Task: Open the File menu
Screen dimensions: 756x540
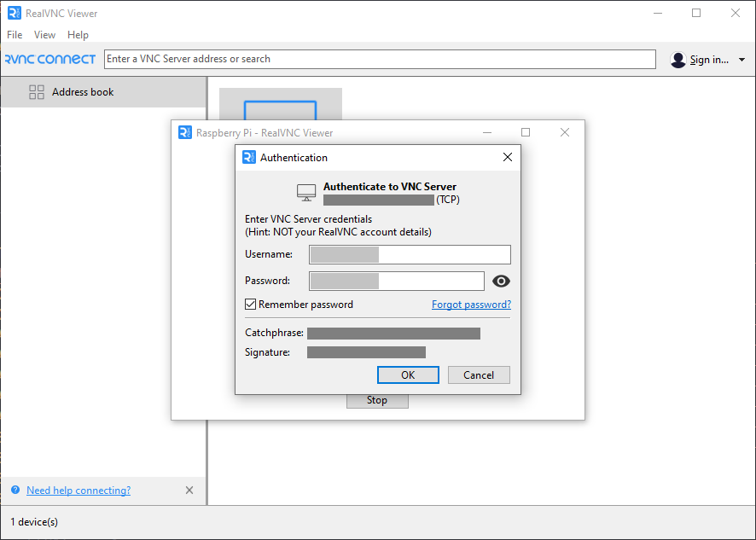Action: coord(15,35)
